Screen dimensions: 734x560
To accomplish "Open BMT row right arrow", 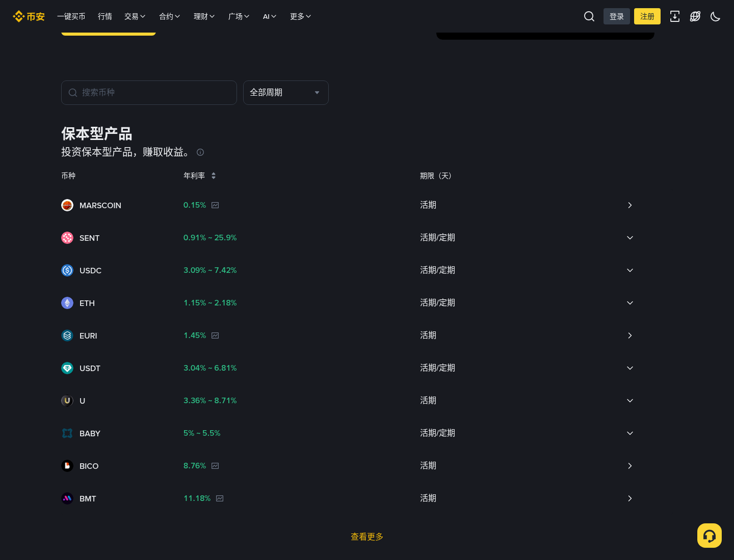I will (x=630, y=498).
